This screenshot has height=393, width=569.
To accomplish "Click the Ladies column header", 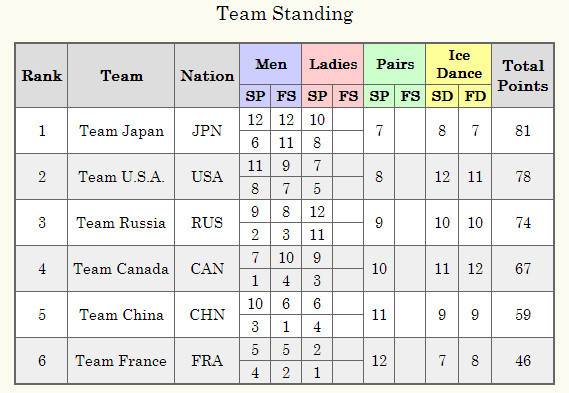I will (333, 64).
